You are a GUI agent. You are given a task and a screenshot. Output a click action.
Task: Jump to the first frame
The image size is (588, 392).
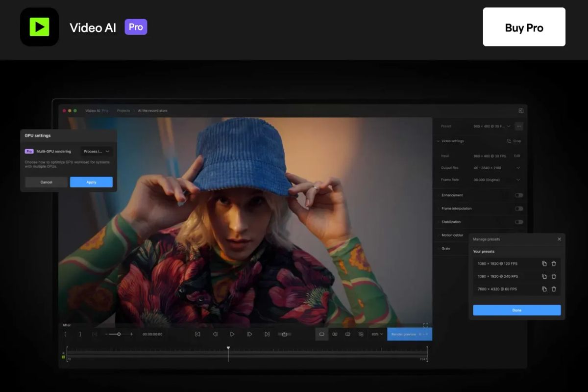click(197, 334)
